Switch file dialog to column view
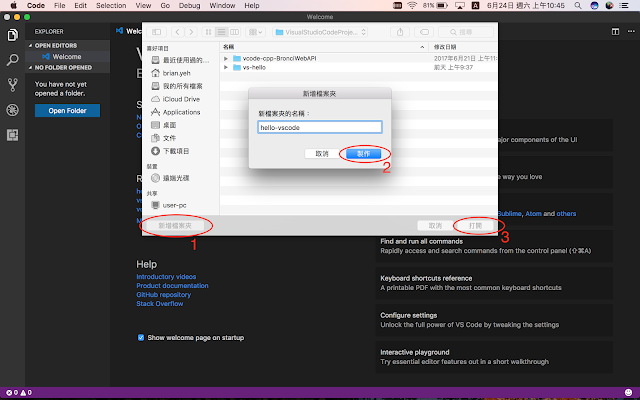Screen dimensions: 640x400 tap(235, 32)
